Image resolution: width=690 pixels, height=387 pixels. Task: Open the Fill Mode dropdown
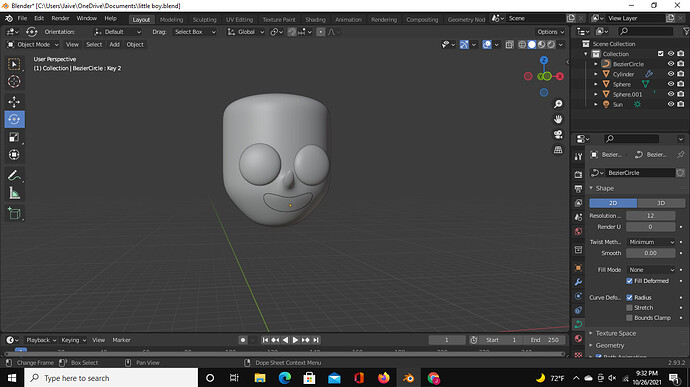(x=650, y=270)
